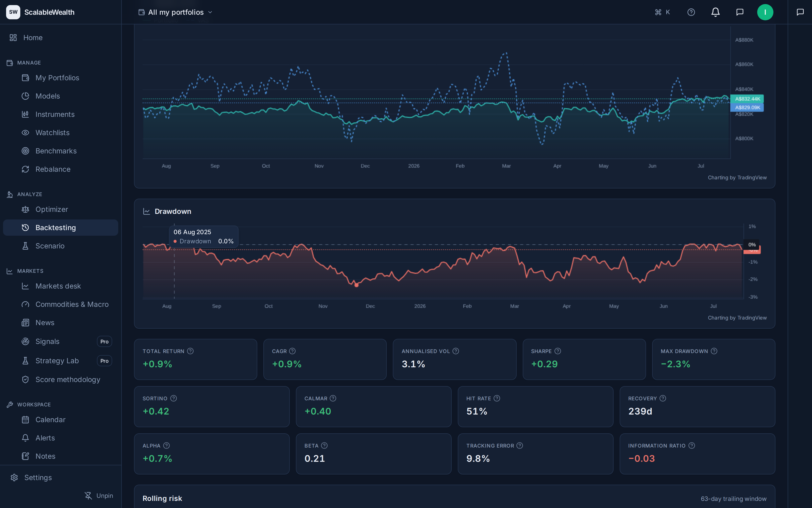Screen dimensions: 812x508
Task: Open Benchmarks
Action: [x=60, y=151]
